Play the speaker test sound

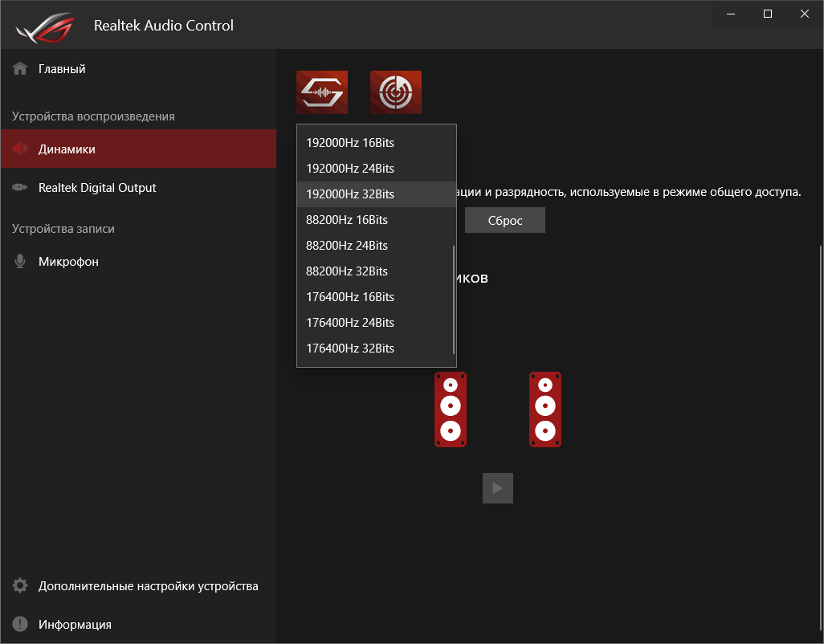tap(498, 488)
